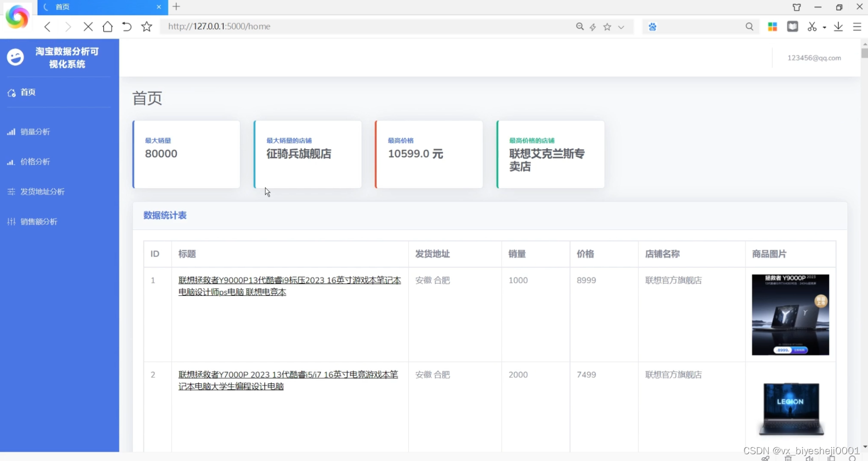Image resolution: width=868 pixels, height=461 pixels.
Task: Click the search magnifier in the search box
Action: click(x=750, y=27)
